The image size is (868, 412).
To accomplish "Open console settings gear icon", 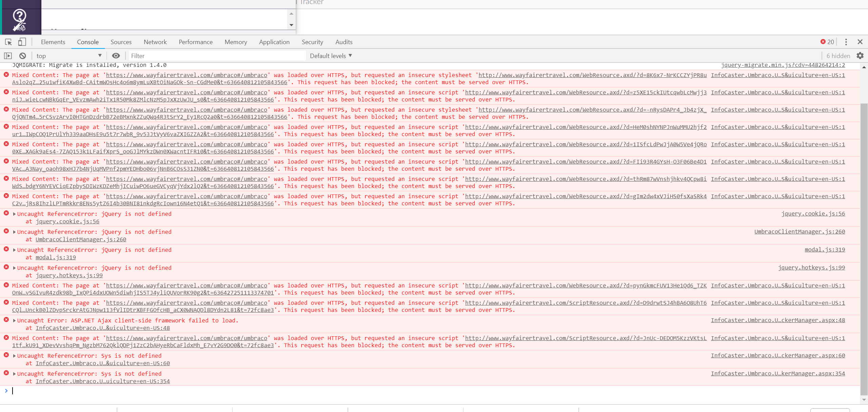I will 860,56.
